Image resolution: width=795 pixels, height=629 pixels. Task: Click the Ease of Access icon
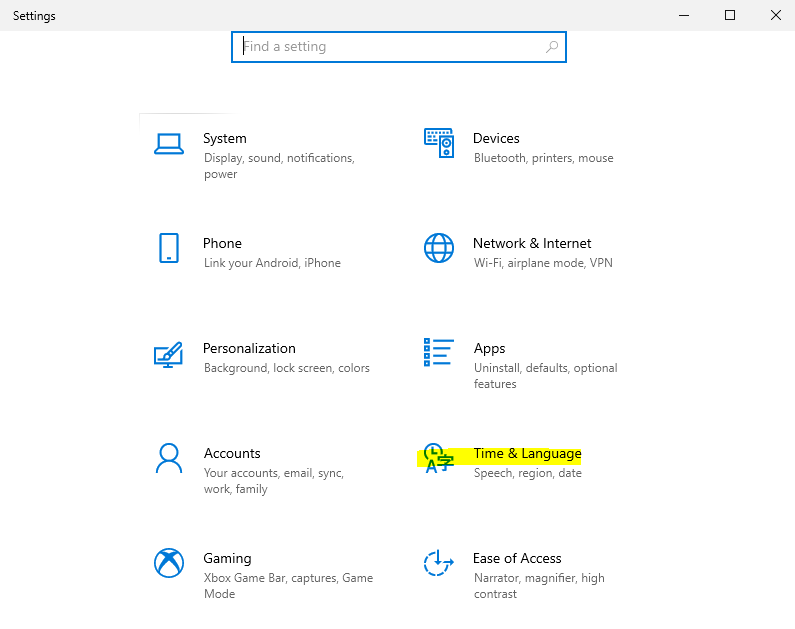439,563
